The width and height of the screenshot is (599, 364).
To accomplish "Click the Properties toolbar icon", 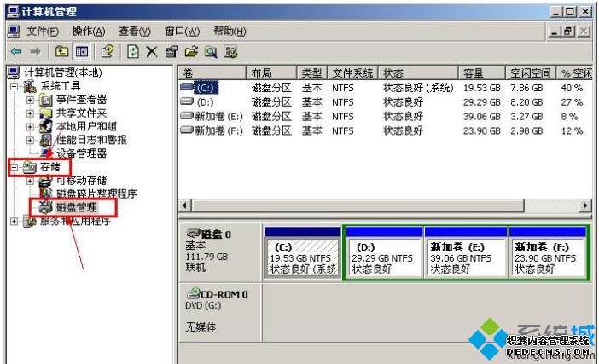I will click(172, 51).
